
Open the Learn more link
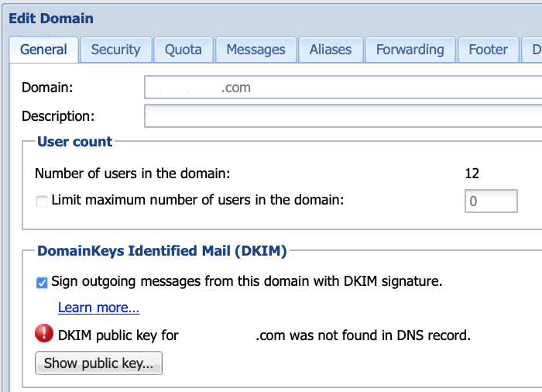[98, 308]
